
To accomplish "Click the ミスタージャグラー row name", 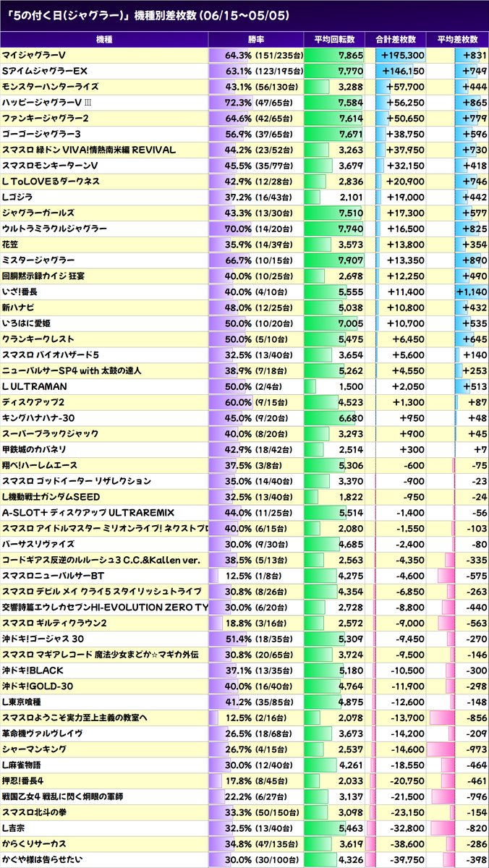I will tap(38, 260).
